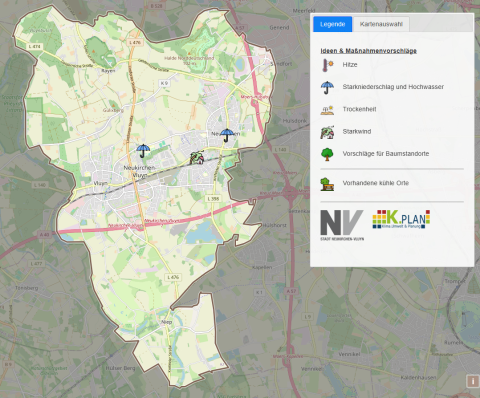The height and width of the screenshot is (398, 480).
Task: Switch to the Kartenauswahl tab
Action: coord(381,24)
